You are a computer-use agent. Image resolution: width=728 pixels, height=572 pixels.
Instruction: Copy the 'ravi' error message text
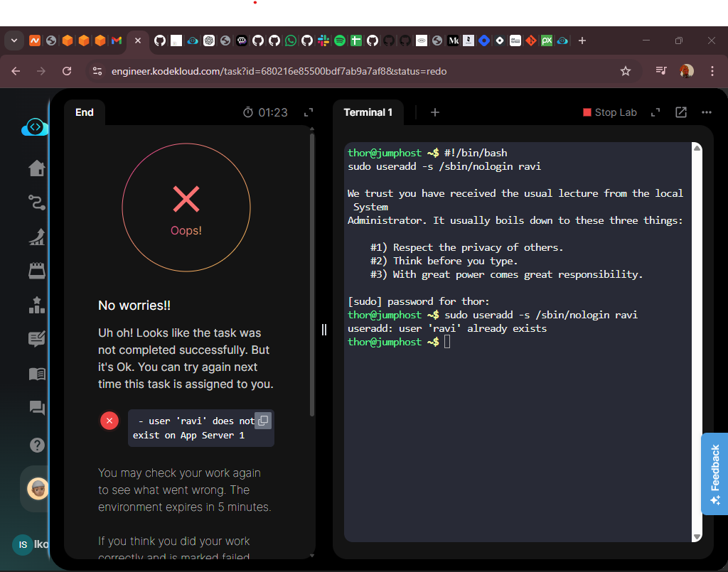coord(262,421)
